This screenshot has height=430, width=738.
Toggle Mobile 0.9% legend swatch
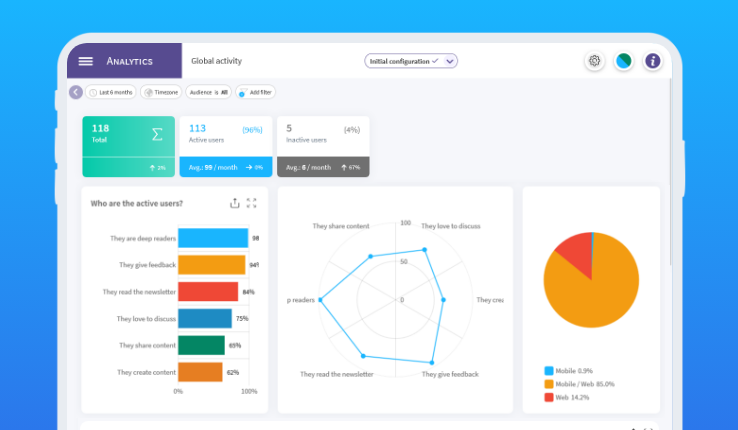pos(549,371)
